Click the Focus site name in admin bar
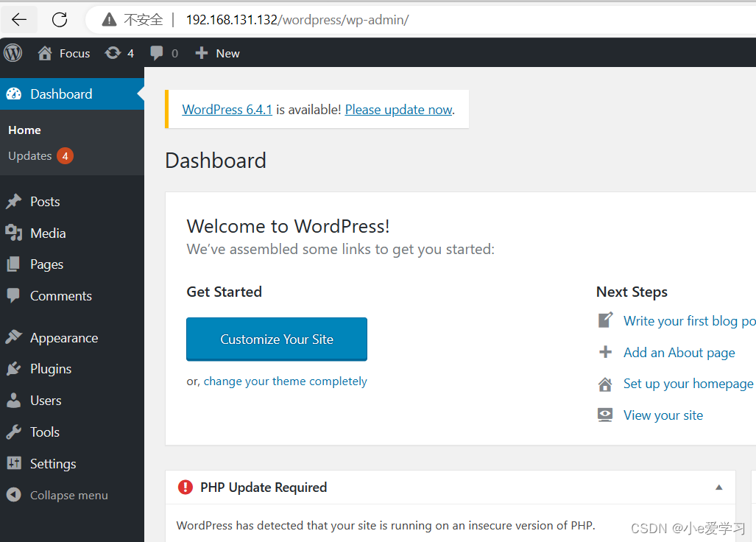This screenshot has height=542, width=756. click(x=75, y=54)
